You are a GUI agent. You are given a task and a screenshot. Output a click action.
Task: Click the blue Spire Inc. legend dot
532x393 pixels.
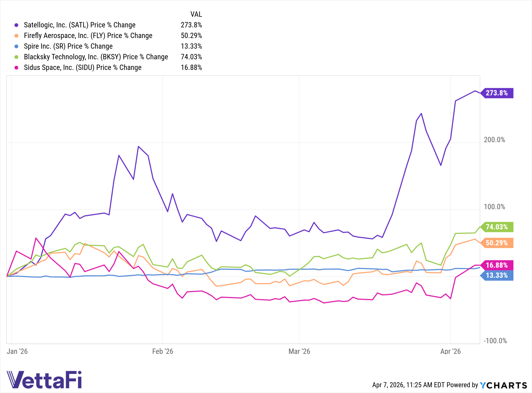click(x=16, y=46)
